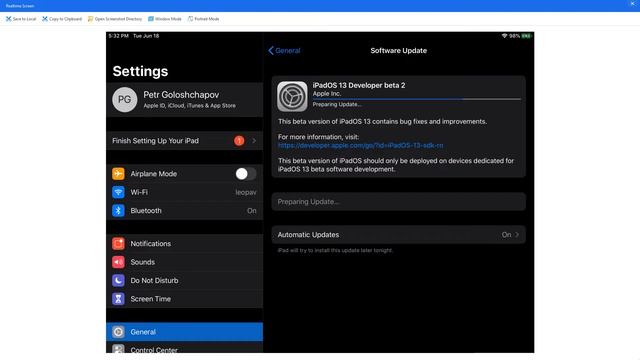Open Finish Setting Up Your iPad
Image resolution: width=640 pixels, height=360 pixels.
[184, 141]
